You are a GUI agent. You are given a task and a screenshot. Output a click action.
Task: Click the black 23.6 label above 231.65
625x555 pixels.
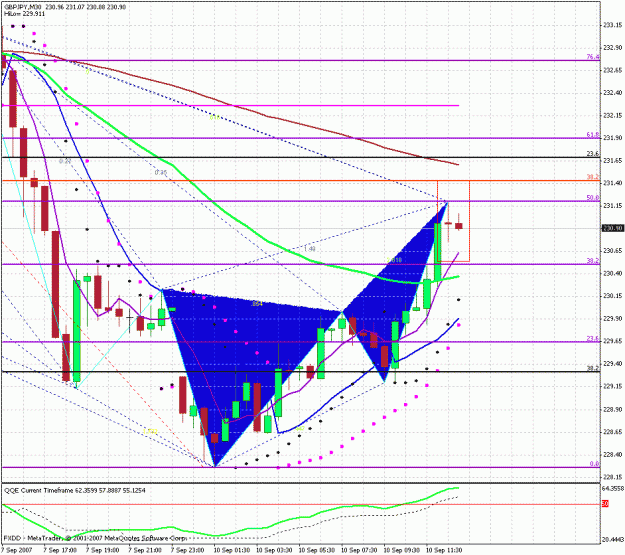[593, 154]
